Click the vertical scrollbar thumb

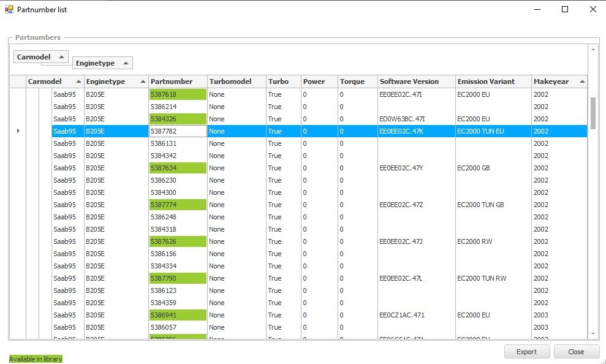(593, 113)
